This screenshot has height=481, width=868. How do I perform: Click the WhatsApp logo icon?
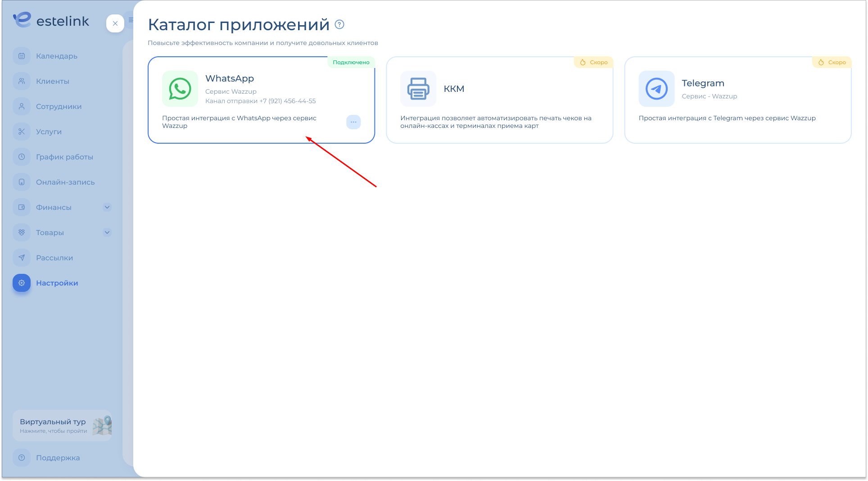180,89
